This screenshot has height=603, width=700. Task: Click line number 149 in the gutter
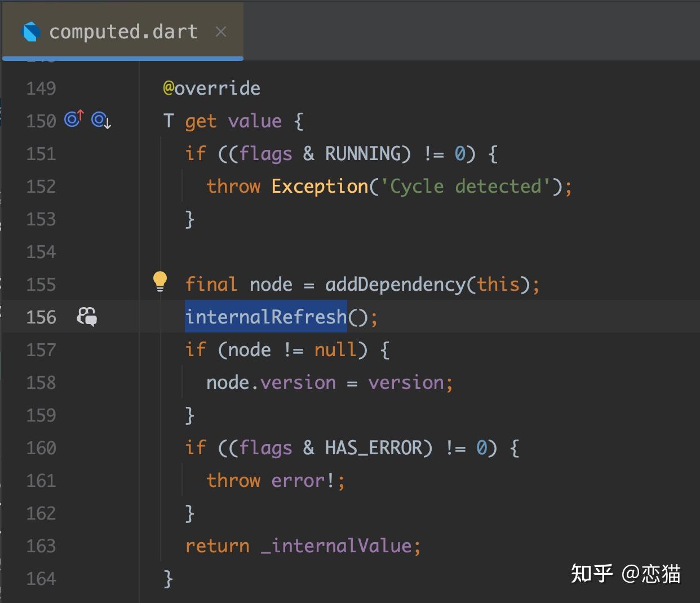(x=41, y=88)
